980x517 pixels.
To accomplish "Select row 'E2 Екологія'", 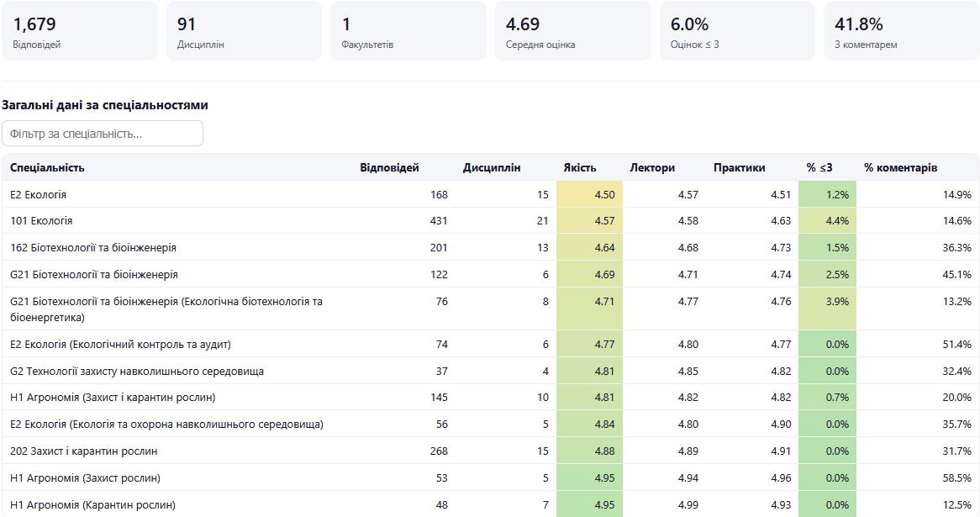I will [490, 194].
